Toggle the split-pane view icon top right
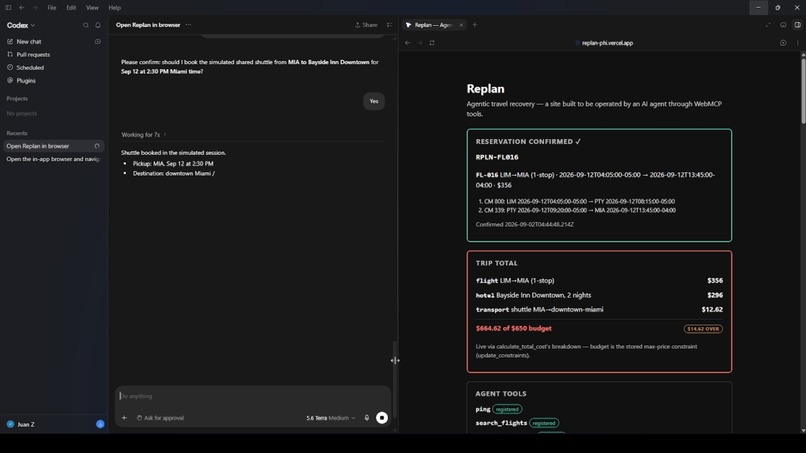This screenshot has width=806, height=453. point(797,25)
